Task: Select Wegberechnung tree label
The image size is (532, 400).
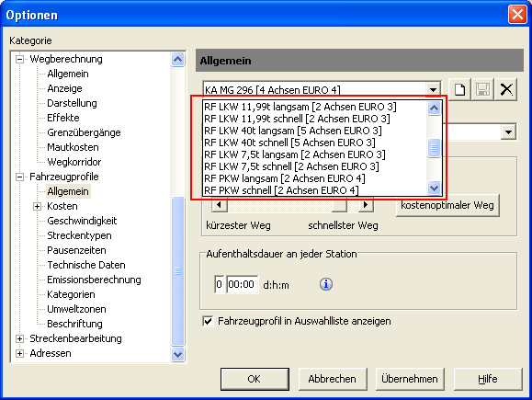Action: (66, 59)
